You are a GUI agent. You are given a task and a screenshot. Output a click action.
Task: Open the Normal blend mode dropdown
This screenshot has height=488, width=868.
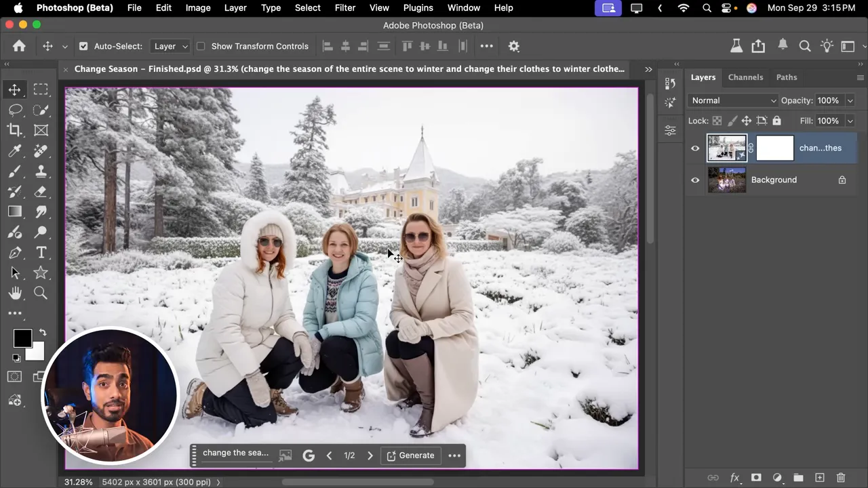[x=733, y=100]
